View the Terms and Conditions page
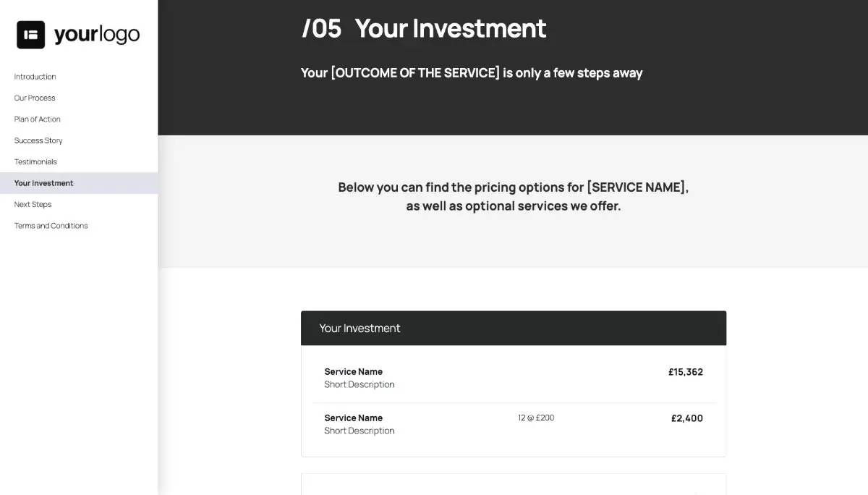Image resolution: width=868 pixels, height=495 pixels. point(51,225)
